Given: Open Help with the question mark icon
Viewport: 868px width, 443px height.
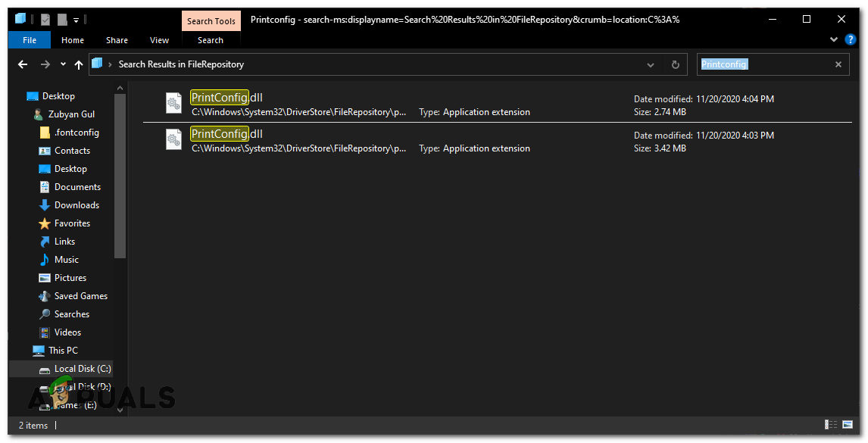Looking at the screenshot, I should pyautogui.click(x=851, y=39).
